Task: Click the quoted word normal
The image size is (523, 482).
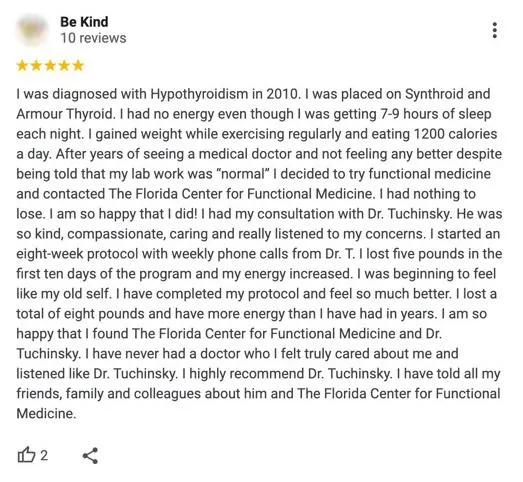Action: tap(243, 174)
